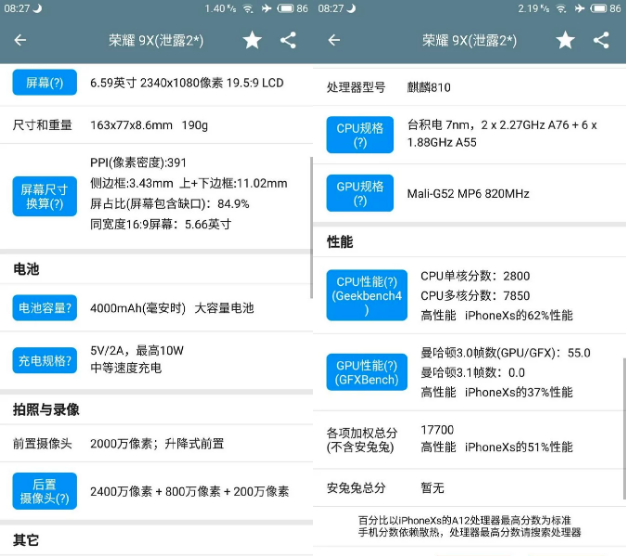Screen dimensions: 627x556
Task: Tap the GPU性能(?) GFXBench button
Action: pos(367,372)
